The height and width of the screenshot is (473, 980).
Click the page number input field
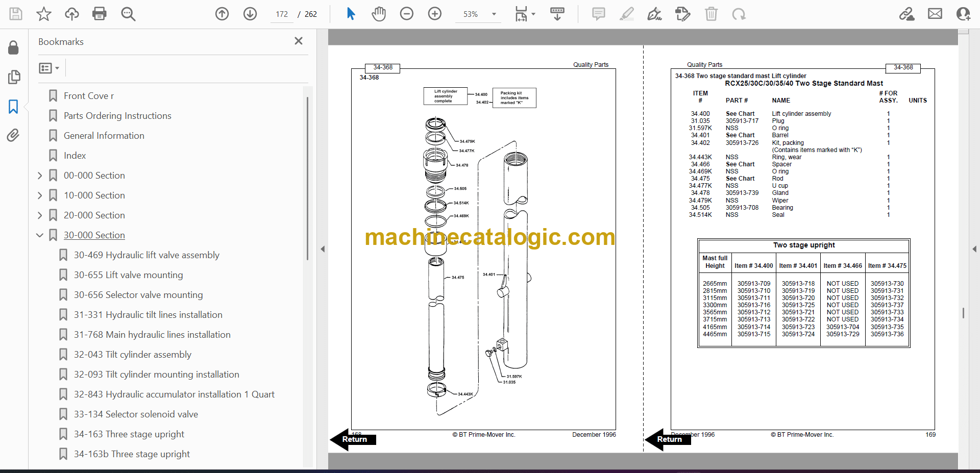(282, 14)
